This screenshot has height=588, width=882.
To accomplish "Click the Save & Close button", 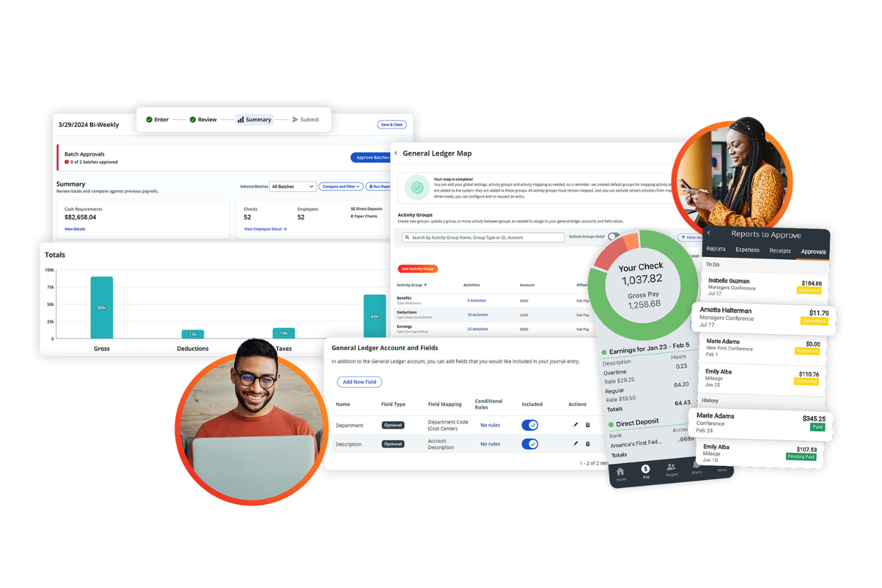I will pos(392,125).
